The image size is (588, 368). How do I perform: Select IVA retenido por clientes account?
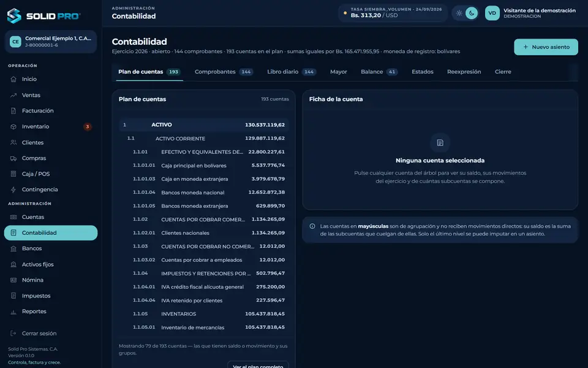click(x=203, y=301)
